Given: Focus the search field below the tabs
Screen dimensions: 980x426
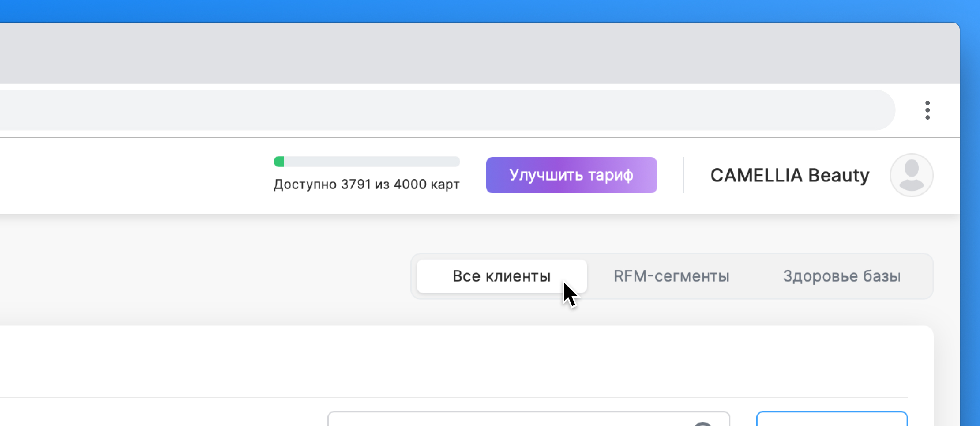Looking at the screenshot, I should (x=507, y=420).
